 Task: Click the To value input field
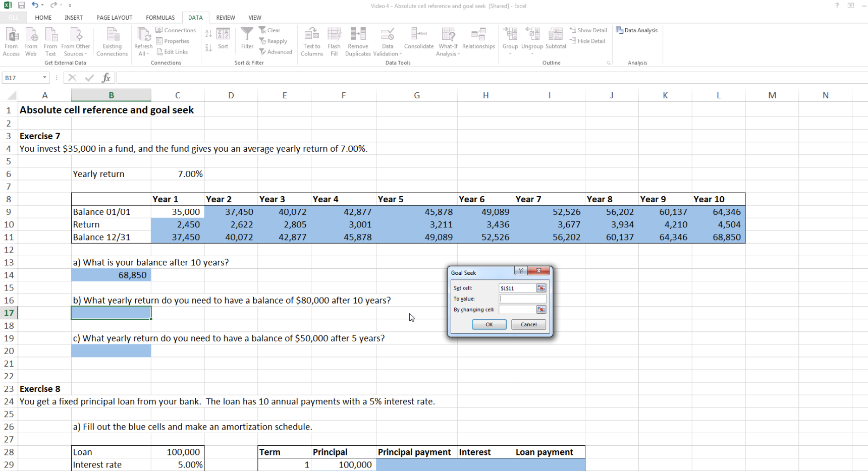pyautogui.click(x=522, y=299)
